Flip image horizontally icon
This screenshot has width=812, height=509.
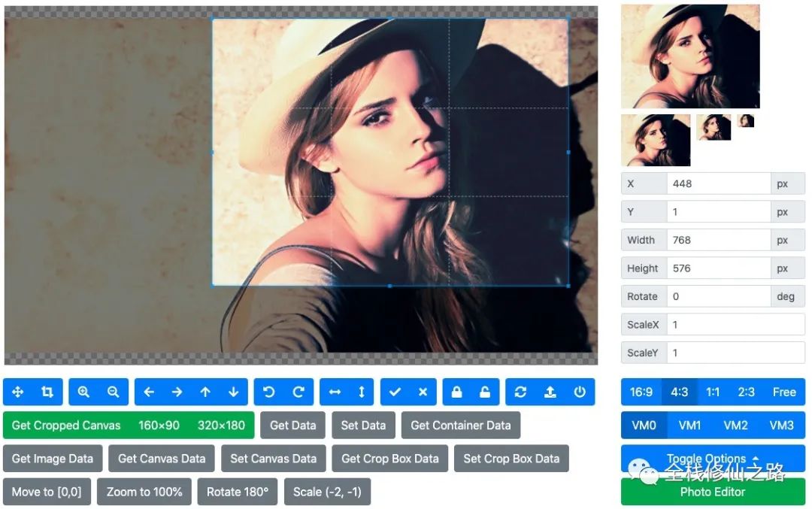pos(335,392)
